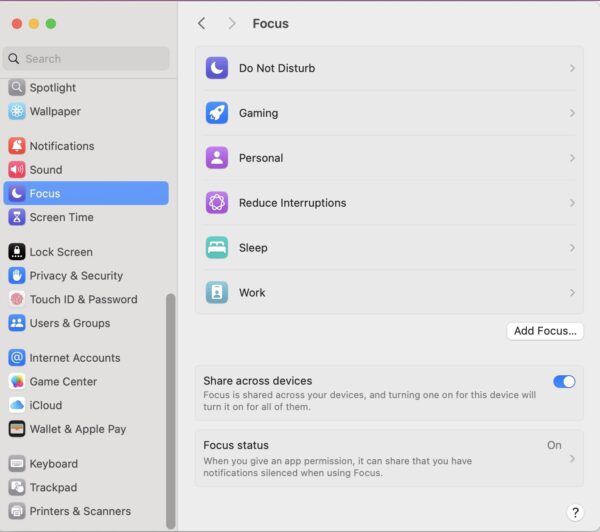Click the Work focus badge icon
Screen dimensions: 600x532
217,293
